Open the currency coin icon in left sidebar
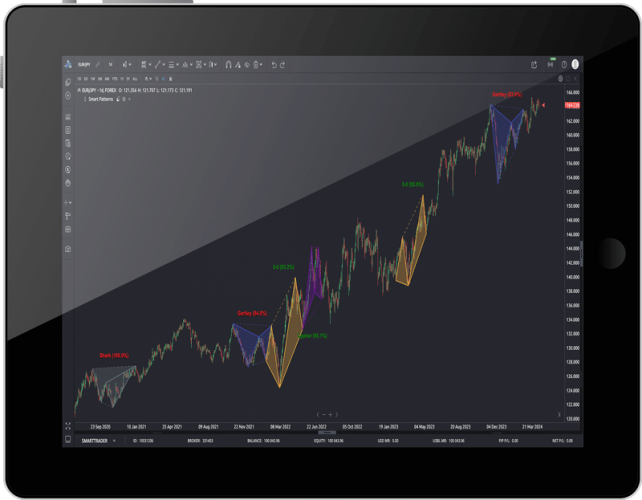This screenshot has height=500, width=642. tap(68, 170)
